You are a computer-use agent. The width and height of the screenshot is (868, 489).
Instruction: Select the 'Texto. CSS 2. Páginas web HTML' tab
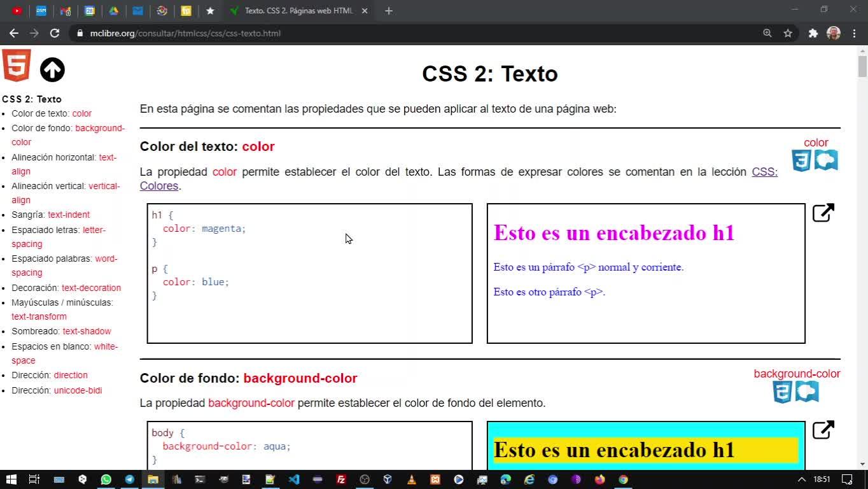pos(299,10)
